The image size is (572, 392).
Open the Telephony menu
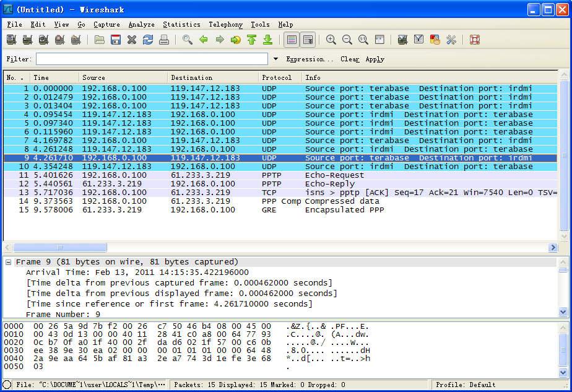coord(225,24)
